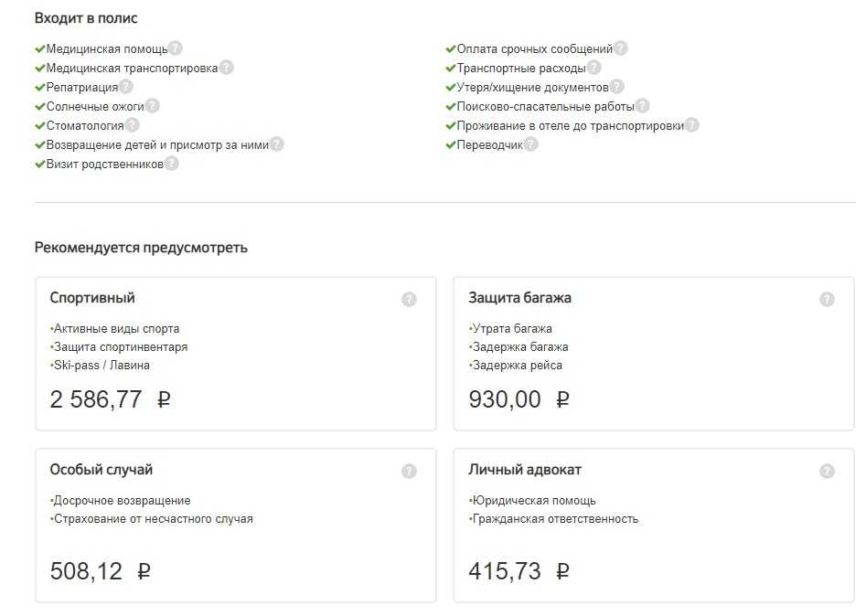
Task: Show info for Визит родственников
Action: (x=172, y=164)
